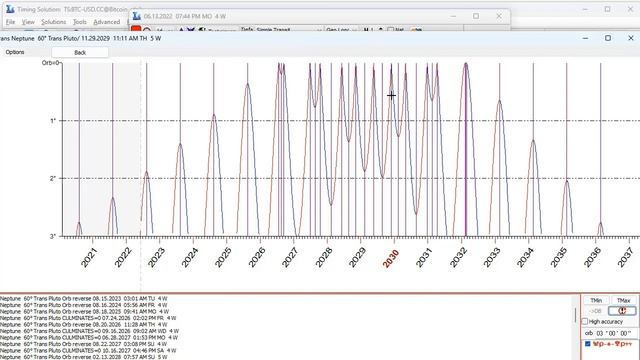Viewport: 640px width, 360px height.
Task: Select the 'Orb reverse 08.15.2023 03:01 AM TU' row
Action: [84, 298]
